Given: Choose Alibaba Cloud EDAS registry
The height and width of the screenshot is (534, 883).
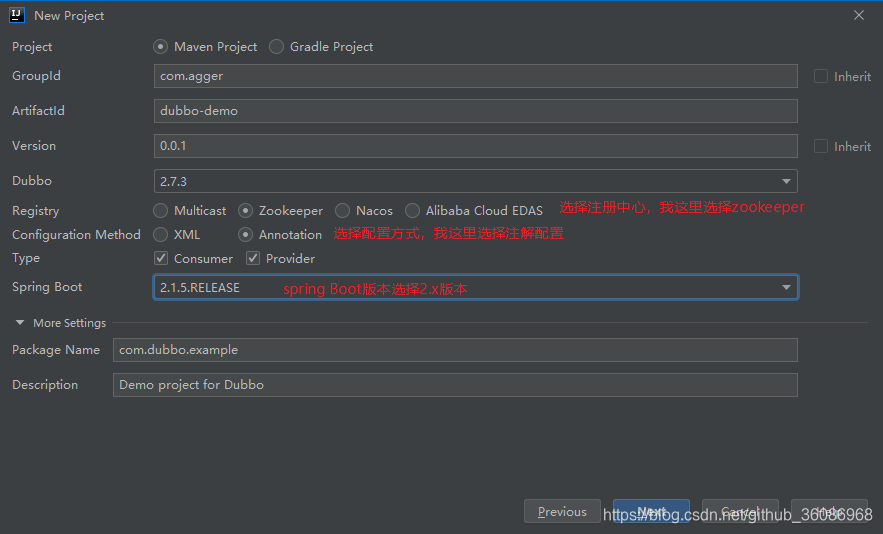Looking at the screenshot, I should point(412,211).
